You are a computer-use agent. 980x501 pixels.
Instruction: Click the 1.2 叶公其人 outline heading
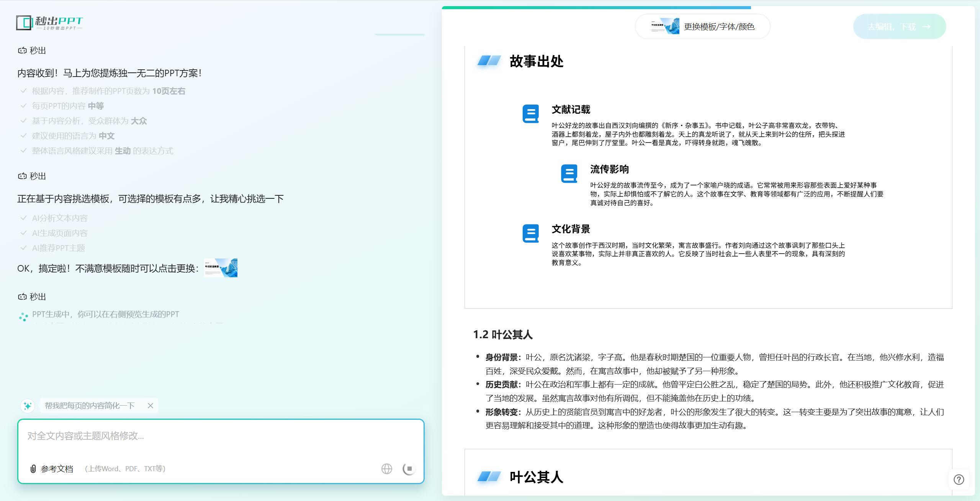502,334
